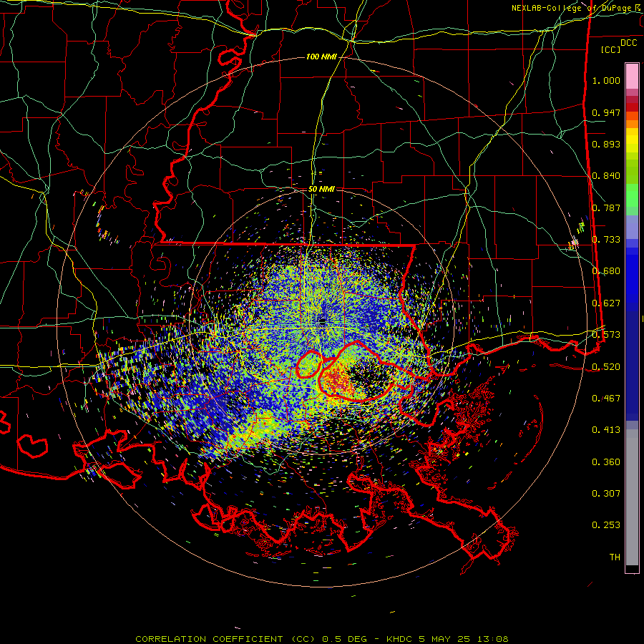Pick the bright green segment of the color bar
Viewport: 644px width, 644px height.
pyautogui.click(x=632, y=195)
